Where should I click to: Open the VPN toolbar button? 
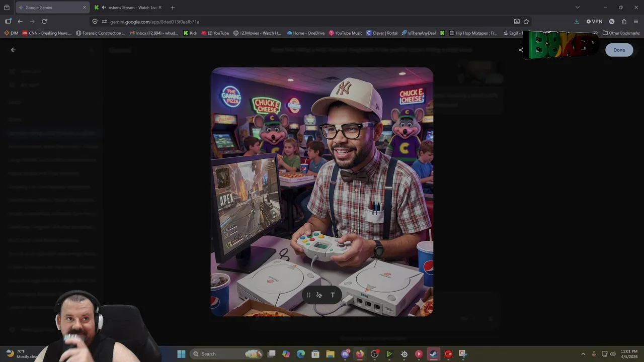tap(594, 22)
